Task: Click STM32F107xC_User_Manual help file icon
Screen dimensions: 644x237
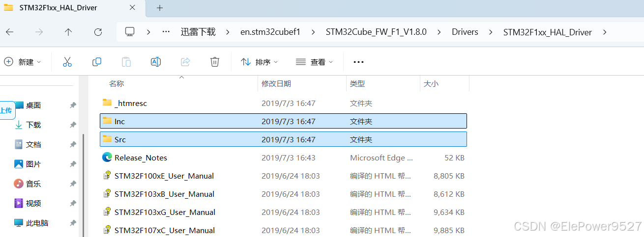Action: tap(107, 230)
